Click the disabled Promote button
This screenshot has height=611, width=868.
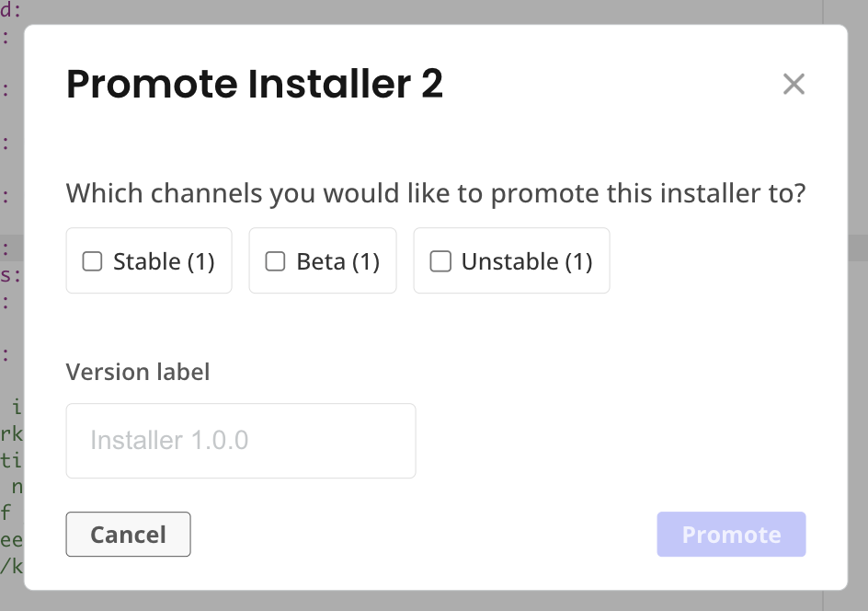[x=730, y=534]
